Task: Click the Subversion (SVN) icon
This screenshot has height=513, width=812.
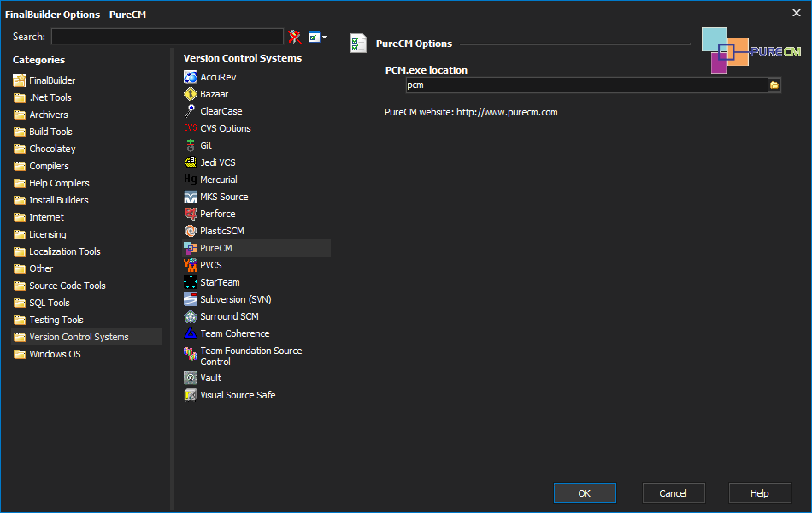Action: coord(191,299)
